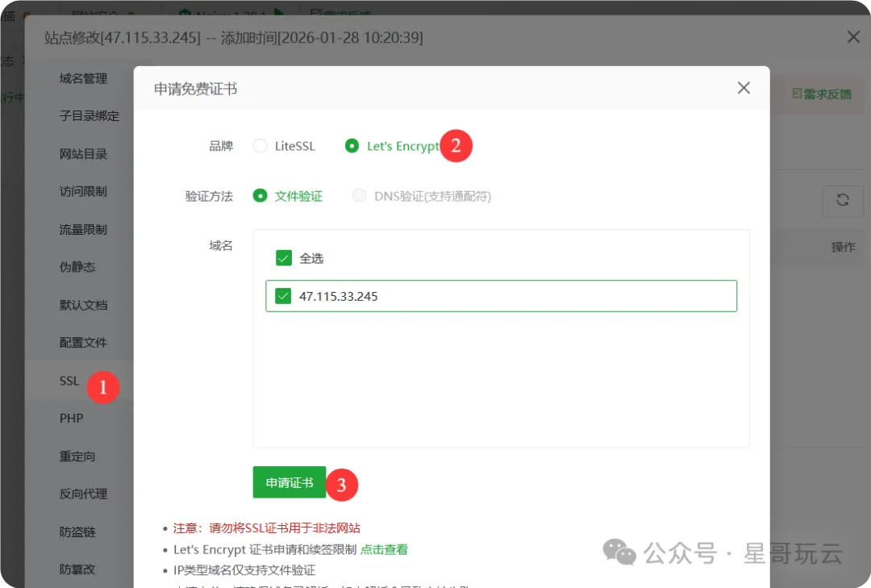Switch to the PHP settings tab
871x588 pixels.
coord(72,418)
